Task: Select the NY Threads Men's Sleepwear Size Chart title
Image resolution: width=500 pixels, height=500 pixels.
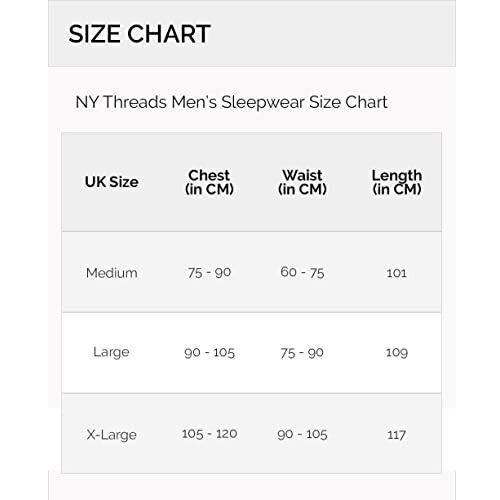Action: (x=231, y=102)
